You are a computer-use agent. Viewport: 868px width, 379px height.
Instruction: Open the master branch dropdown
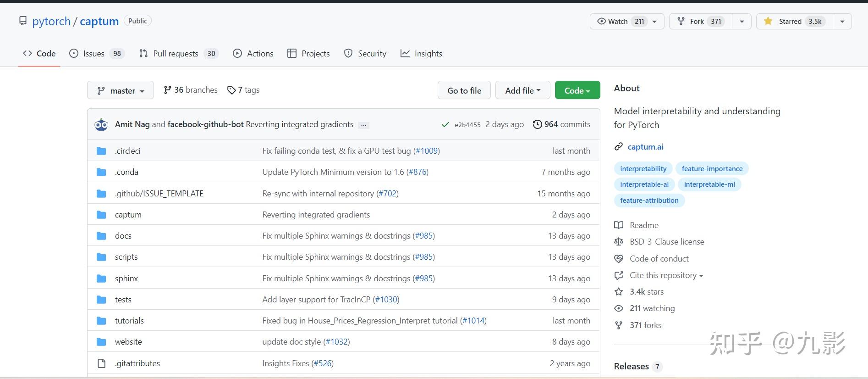(x=121, y=90)
